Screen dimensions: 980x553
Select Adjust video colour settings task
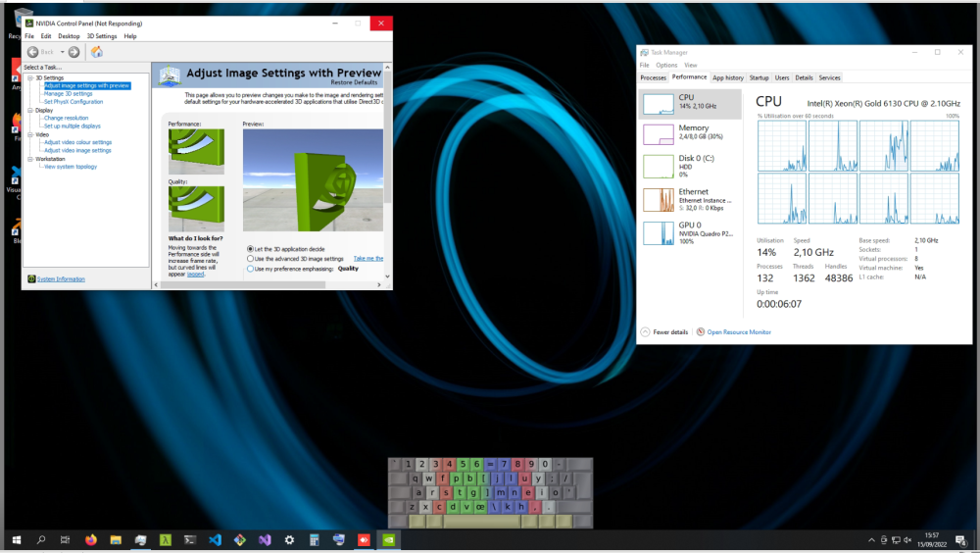77,142
